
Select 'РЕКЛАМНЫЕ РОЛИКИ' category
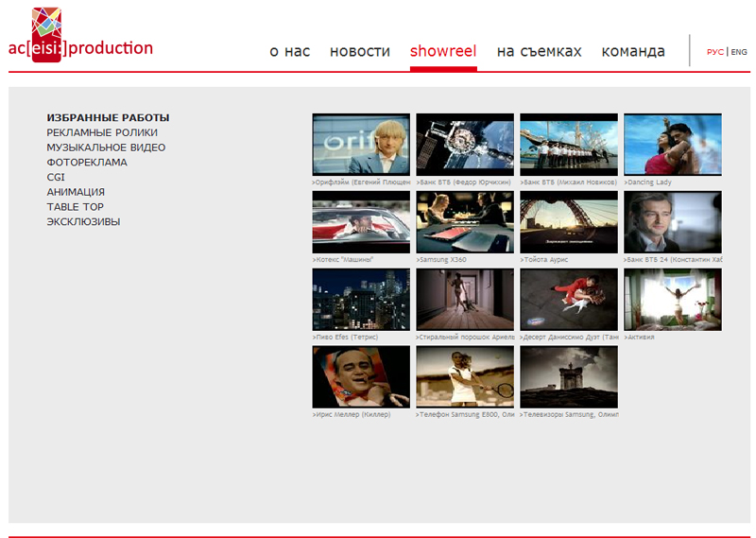[102, 133]
